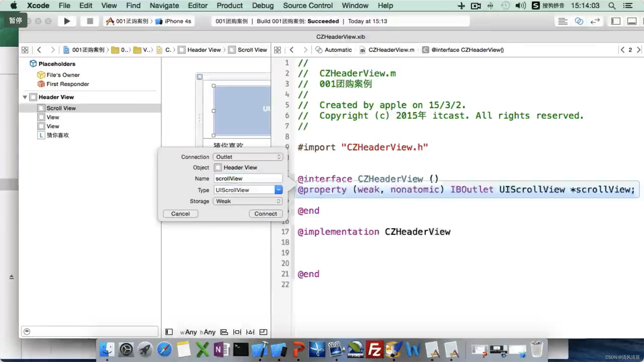Go forward in the xib editor history
644x362 pixels.
[x=53, y=50]
